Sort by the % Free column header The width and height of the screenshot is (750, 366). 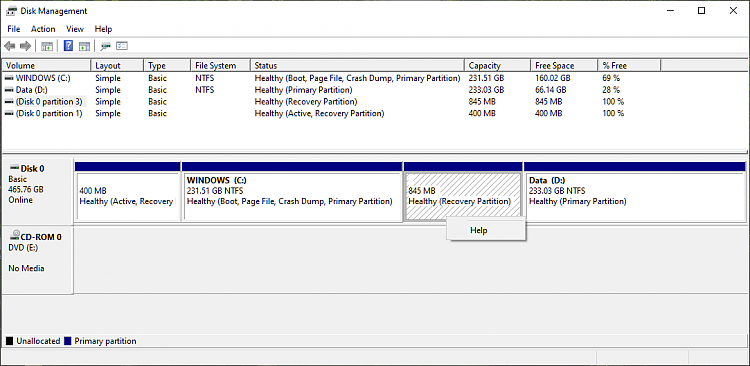point(629,66)
